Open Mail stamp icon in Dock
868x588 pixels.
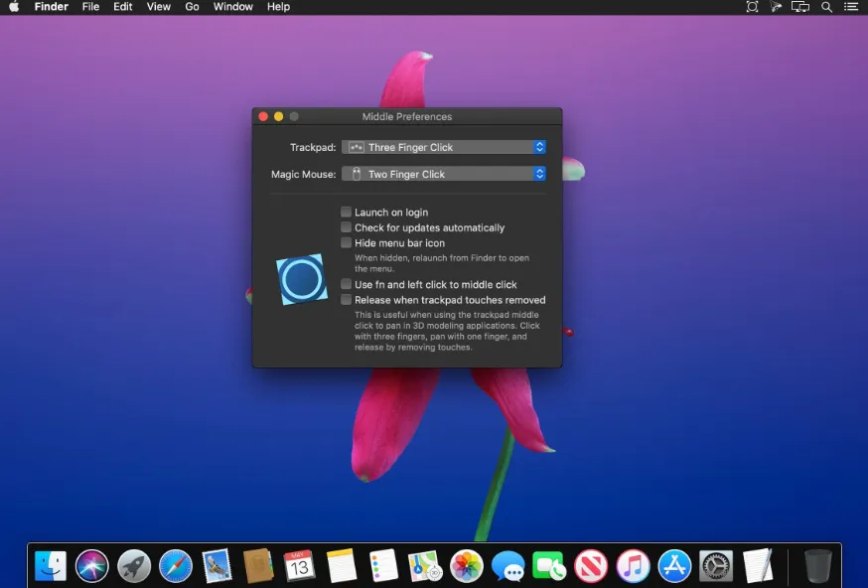(217, 566)
